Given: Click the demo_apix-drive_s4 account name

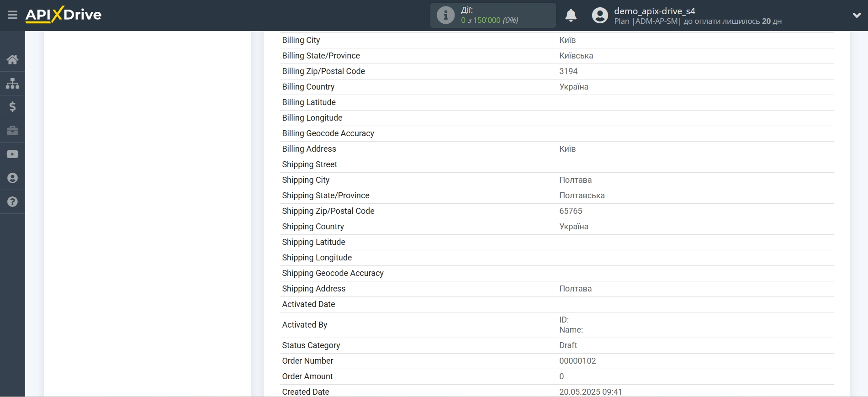Looking at the screenshot, I should [655, 11].
